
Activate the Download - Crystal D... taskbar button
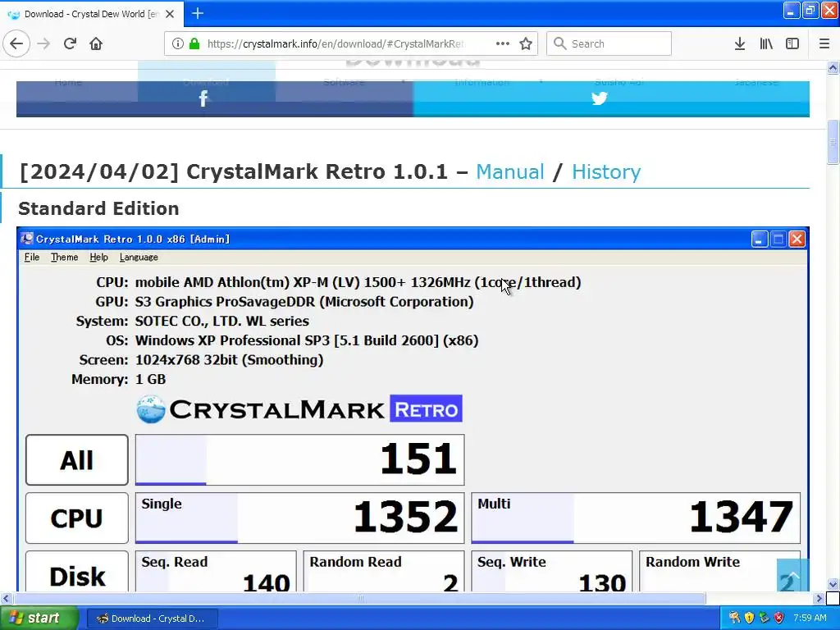152,619
